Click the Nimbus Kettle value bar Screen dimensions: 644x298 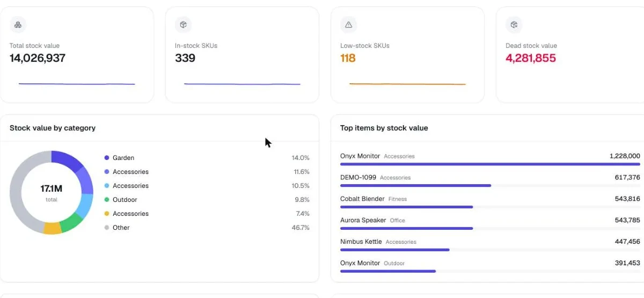click(395, 250)
